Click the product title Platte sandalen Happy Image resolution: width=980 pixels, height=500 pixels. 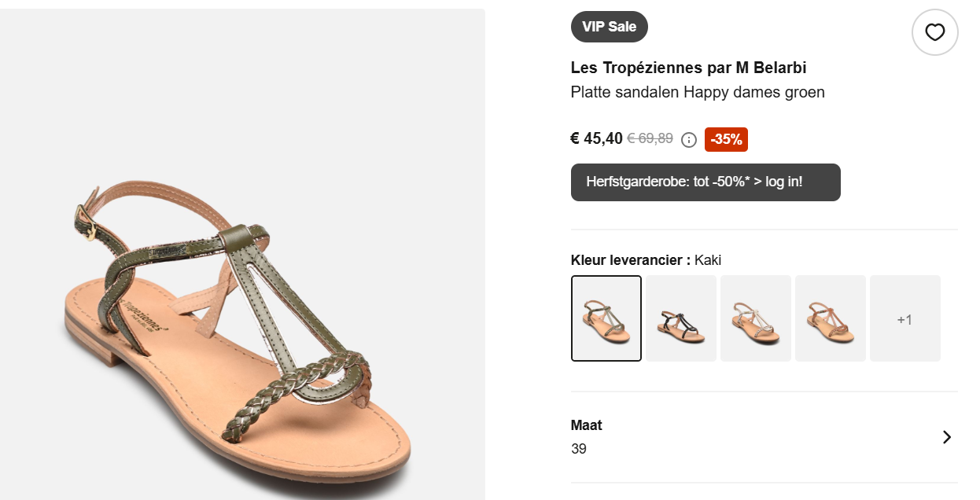tap(698, 92)
